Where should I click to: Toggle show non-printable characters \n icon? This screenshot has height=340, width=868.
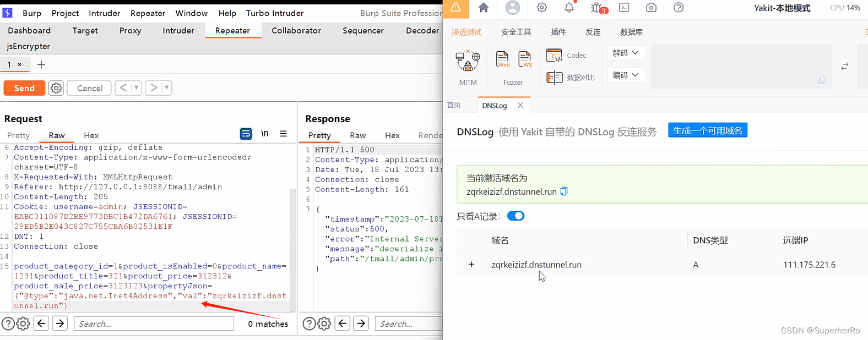(x=265, y=134)
